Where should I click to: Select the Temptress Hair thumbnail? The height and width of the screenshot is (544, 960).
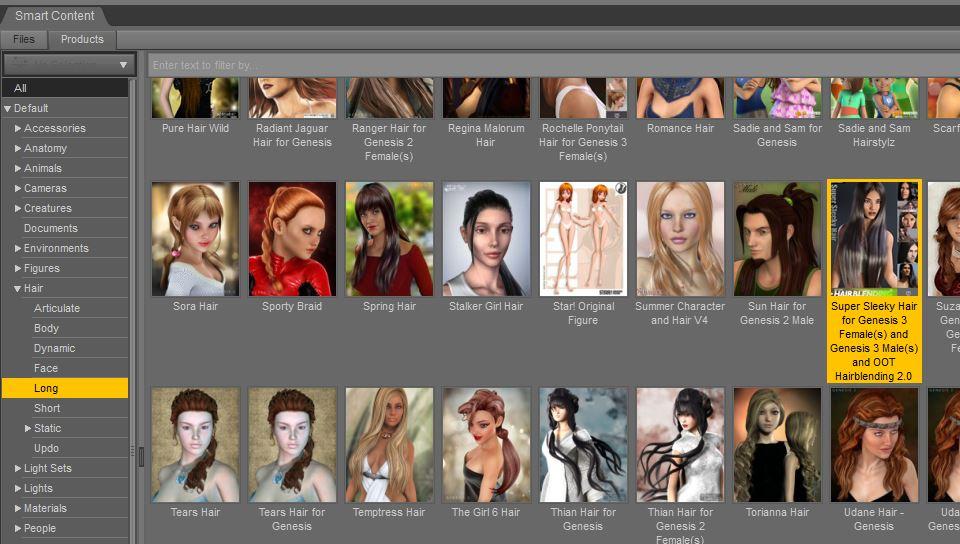[x=389, y=445]
